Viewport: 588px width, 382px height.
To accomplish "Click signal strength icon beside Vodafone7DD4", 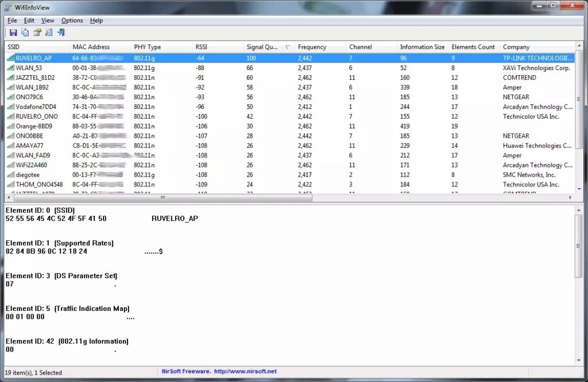I will [x=11, y=107].
